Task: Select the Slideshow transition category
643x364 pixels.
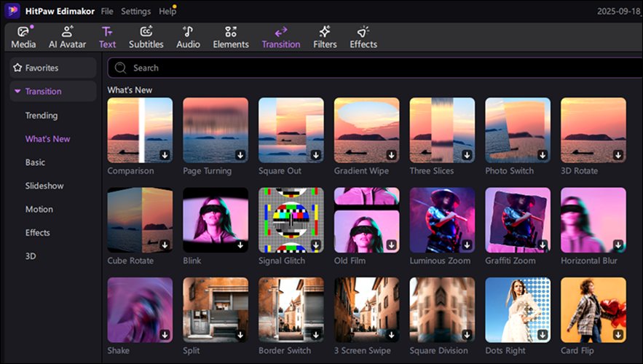Action: [44, 186]
